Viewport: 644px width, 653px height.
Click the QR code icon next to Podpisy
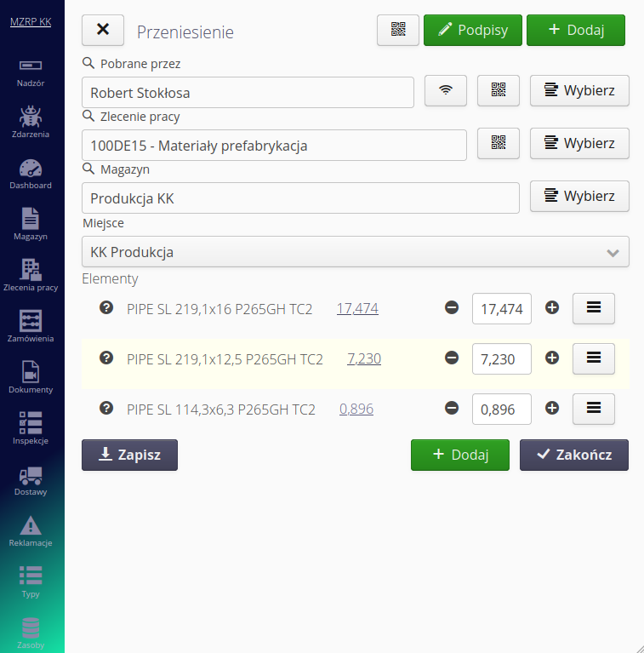click(398, 30)
